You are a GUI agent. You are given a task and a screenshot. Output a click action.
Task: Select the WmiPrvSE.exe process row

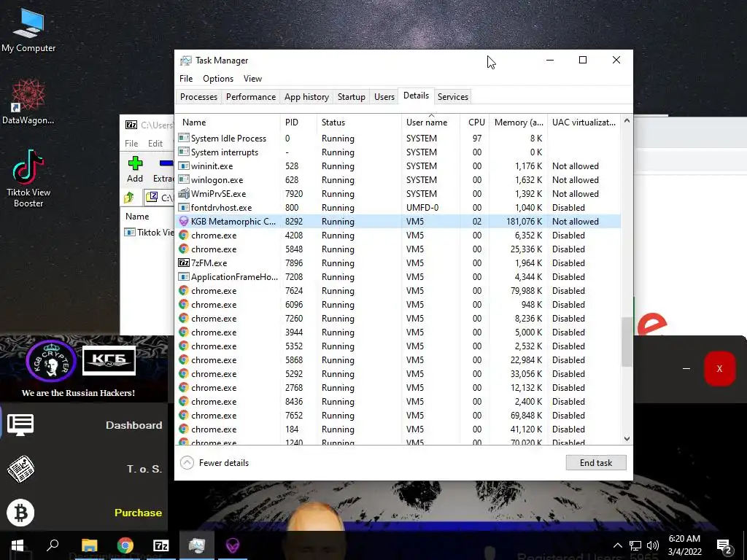[x=398, y=194]
